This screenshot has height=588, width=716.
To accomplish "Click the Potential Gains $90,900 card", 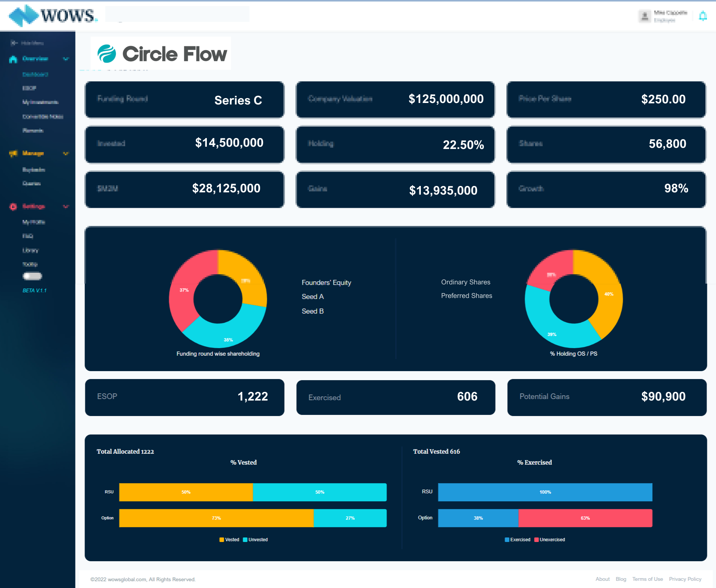I will click(x=607, y=398).
